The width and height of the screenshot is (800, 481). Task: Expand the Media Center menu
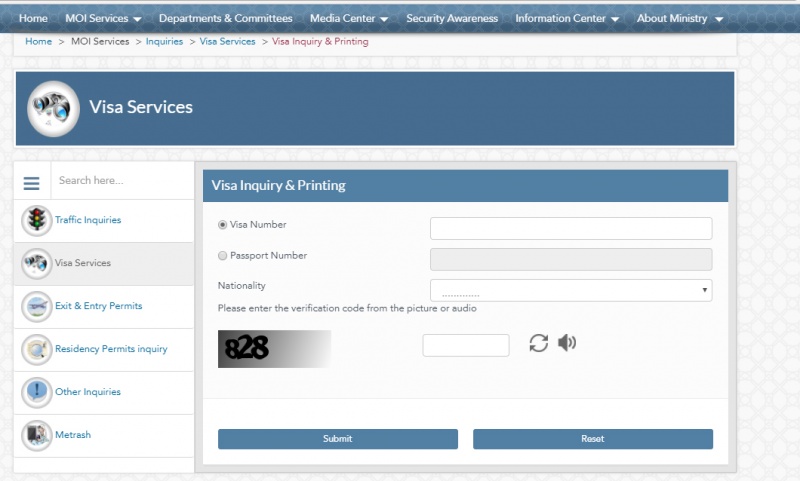[349, 18]
